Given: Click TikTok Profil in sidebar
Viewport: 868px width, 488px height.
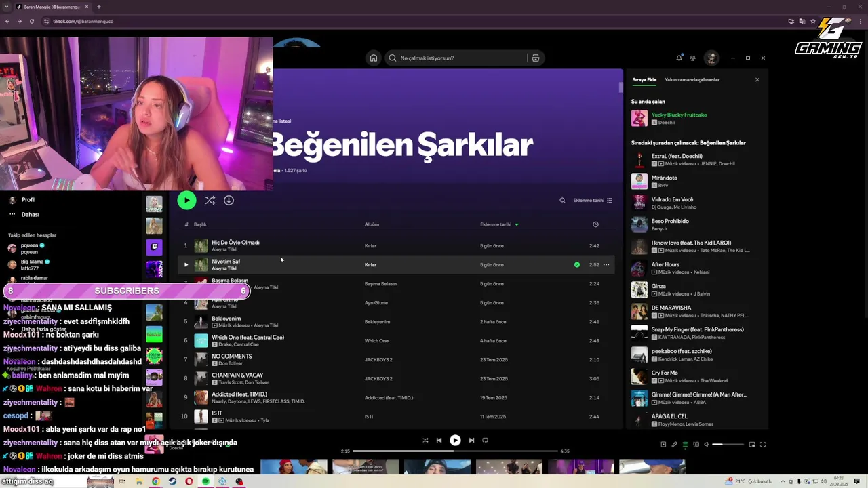Looking at the screenshot, I should coord(28,199).
